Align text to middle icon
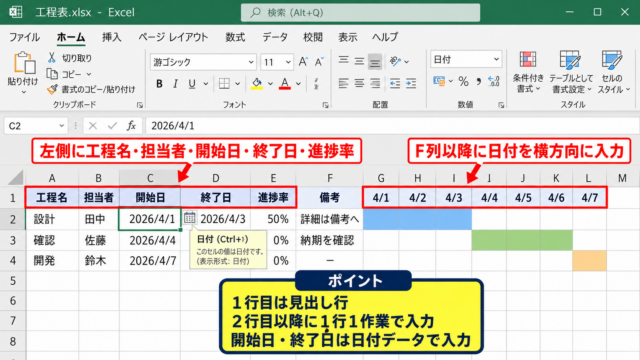This screenshot has height=360, width=640. (x=359, y=61)
